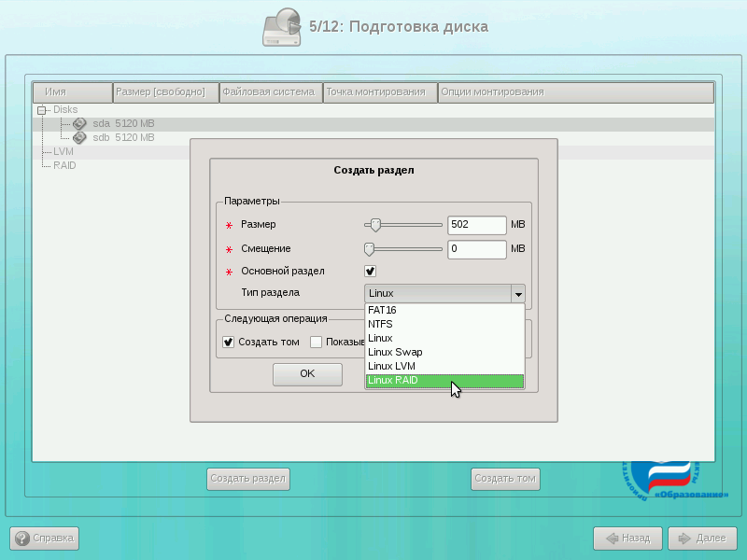Click the Смещение value input field

tap(476, 249)
